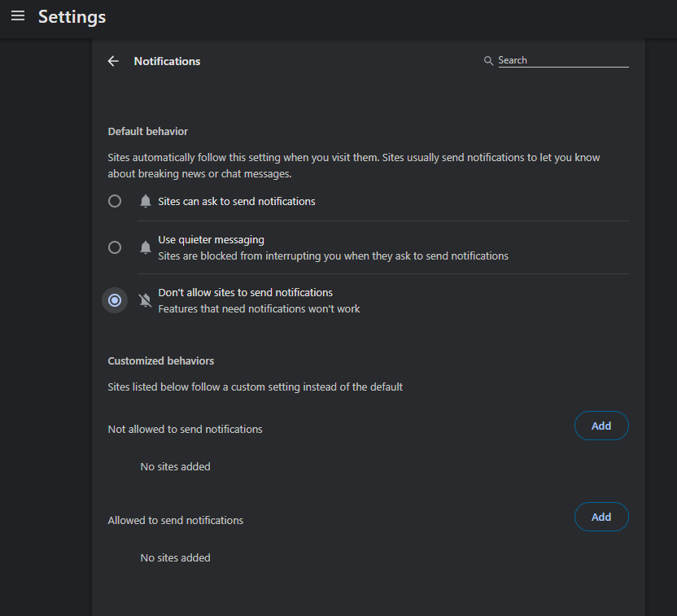The image size is (677, 616).
Task: Click 'Allowed to send notifications' heading
Action: point(175,520)
